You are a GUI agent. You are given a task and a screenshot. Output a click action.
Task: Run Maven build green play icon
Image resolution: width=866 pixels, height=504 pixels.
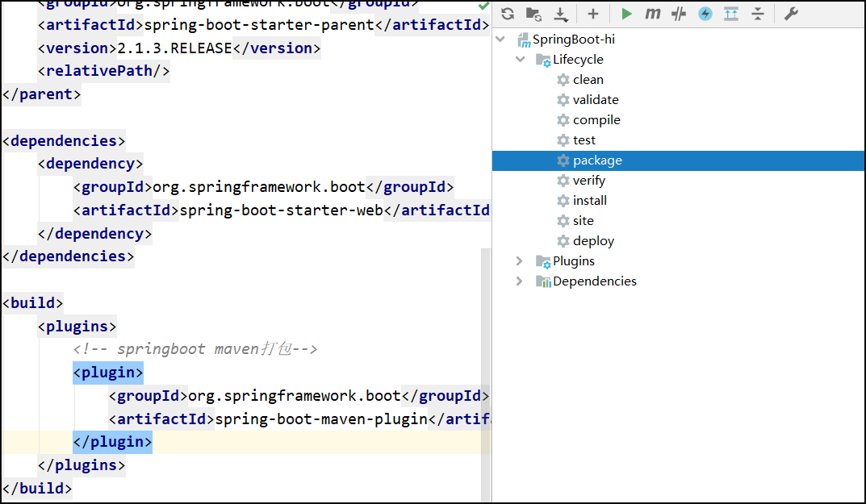click(x=626, y=14)
